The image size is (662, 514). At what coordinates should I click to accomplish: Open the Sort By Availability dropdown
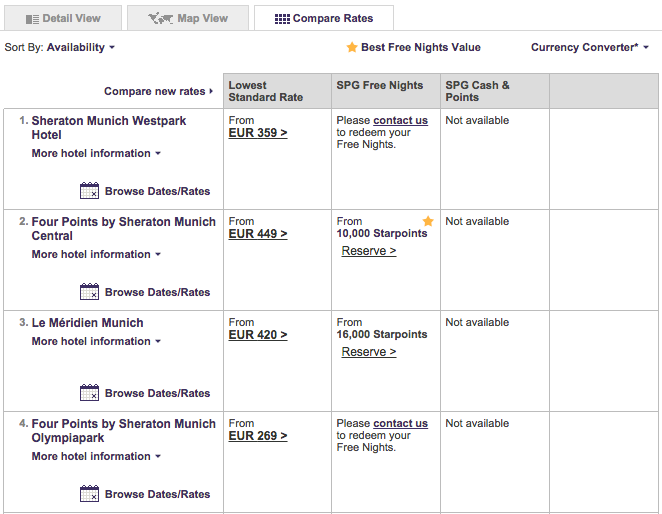pos(80,47)
